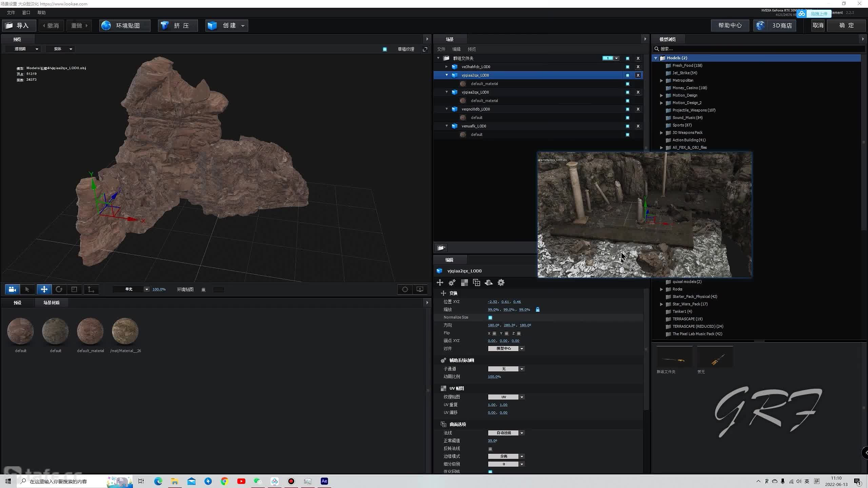868x488 pixels.
Task: Open After Effects from the taskbar
Action: coord(324,481)
